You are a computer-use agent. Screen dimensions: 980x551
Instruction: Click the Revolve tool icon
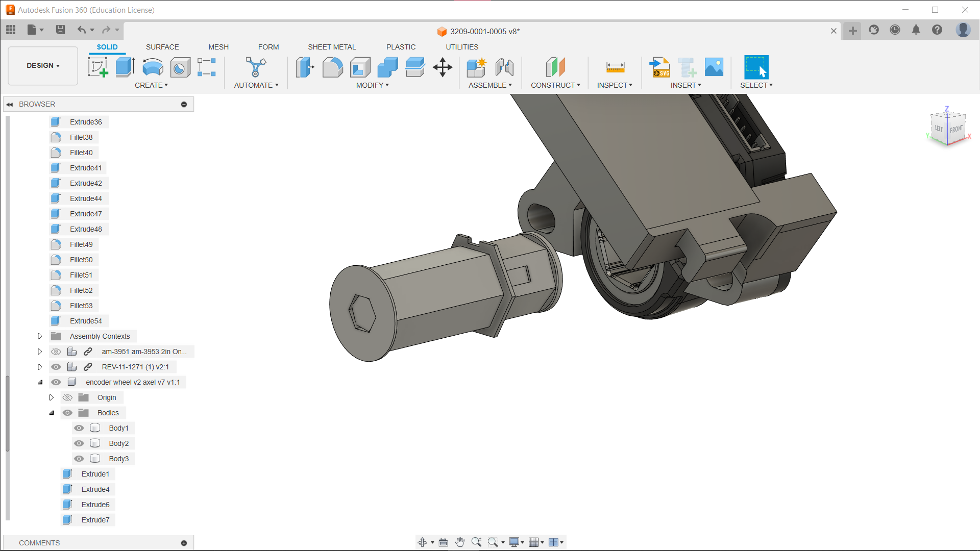(x=153, y=67)
